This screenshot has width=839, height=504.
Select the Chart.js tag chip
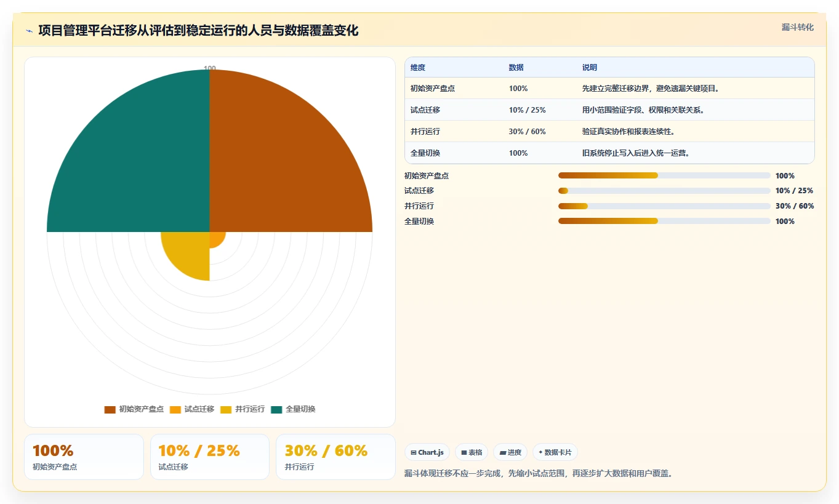click(427, 452)
